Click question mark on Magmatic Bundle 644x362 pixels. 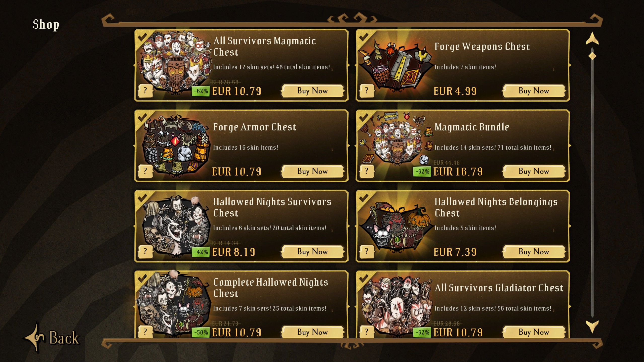tap(367, 171)
